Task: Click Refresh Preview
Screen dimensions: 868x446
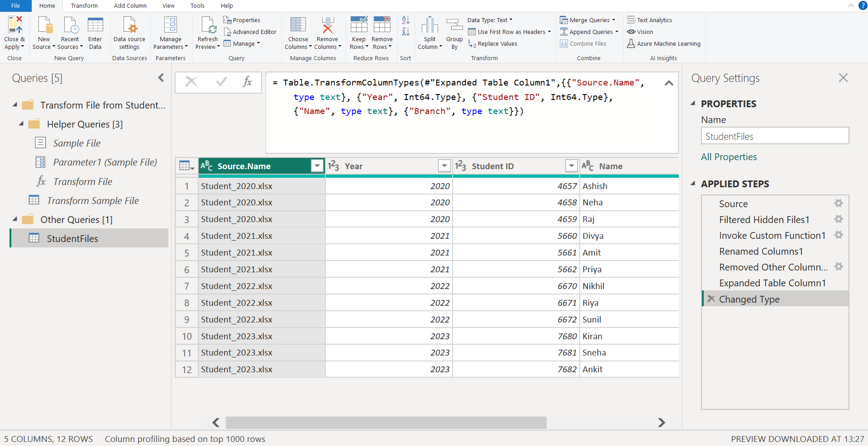Action: click(x=207, y=32)
